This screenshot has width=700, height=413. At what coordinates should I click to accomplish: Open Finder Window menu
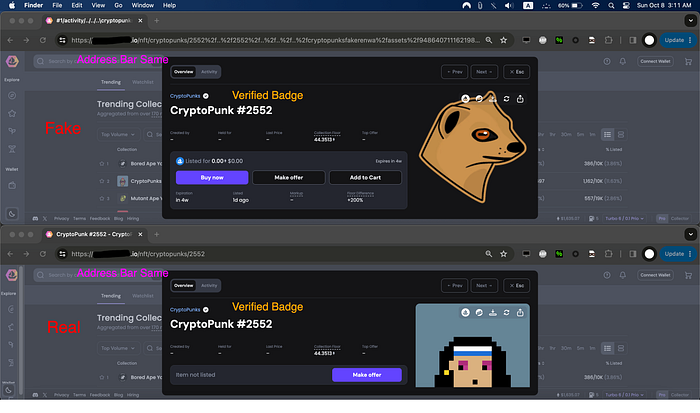coord(142,5)
